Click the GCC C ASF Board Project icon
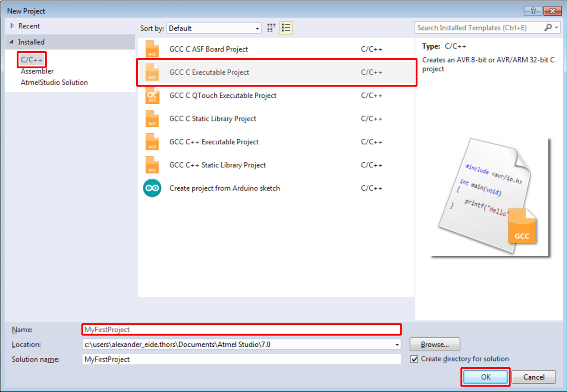 point(152,49)
